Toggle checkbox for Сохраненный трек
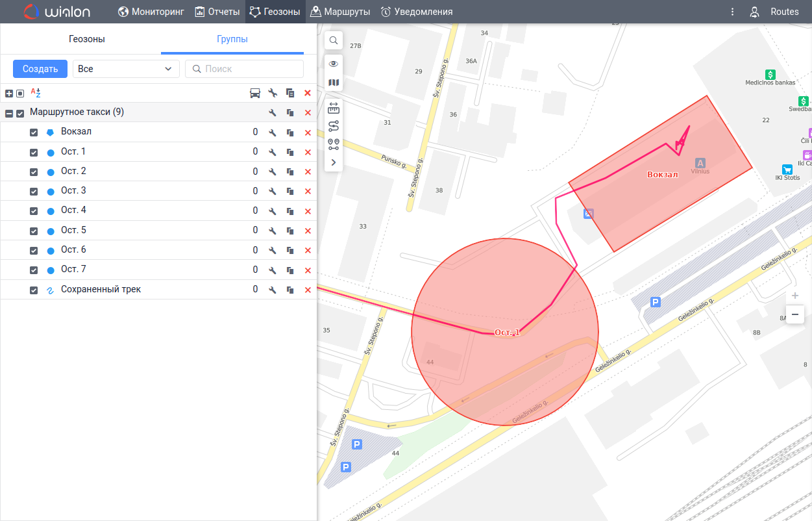812x521 pixels. pos(34,290)
